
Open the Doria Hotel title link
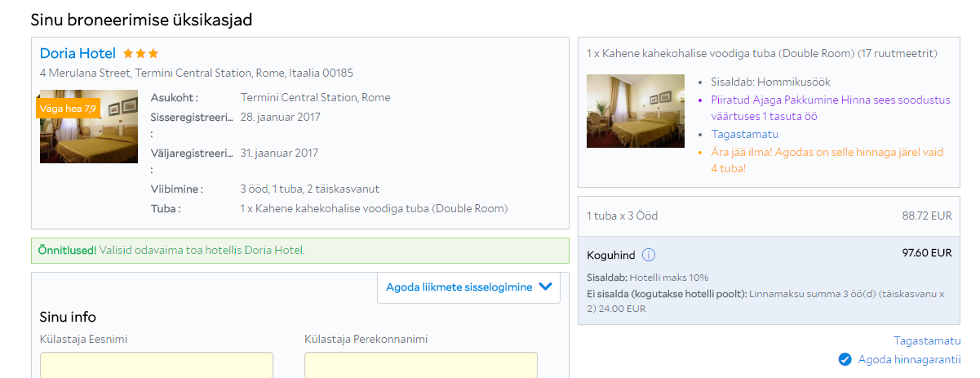tap(78, 53)
